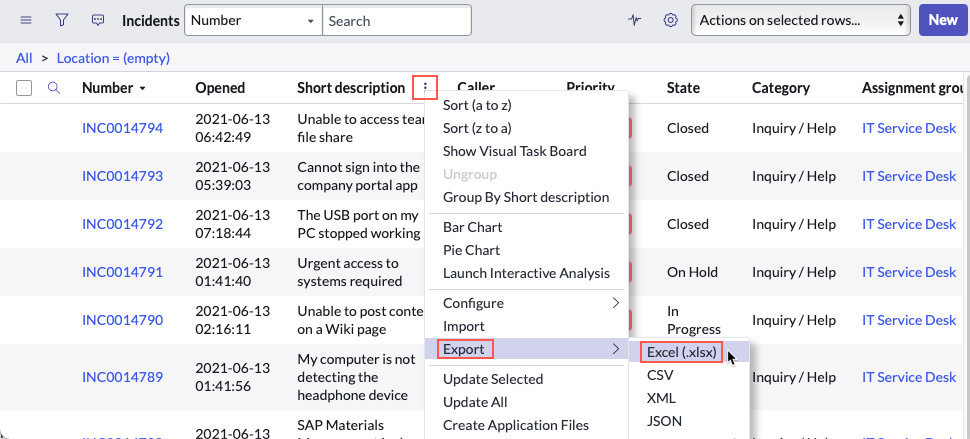
Task: Open the list personalize gear icon
Action: click(670, 20)
